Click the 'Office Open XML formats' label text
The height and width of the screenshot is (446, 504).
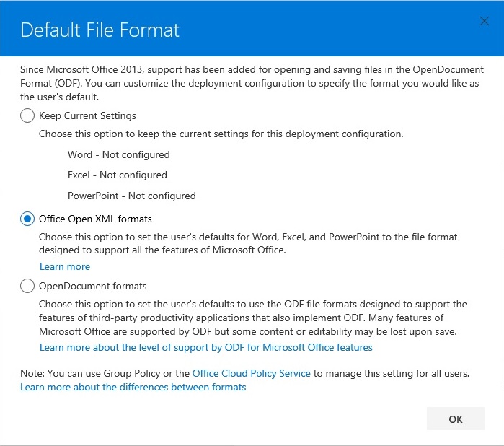coord(95,219)
